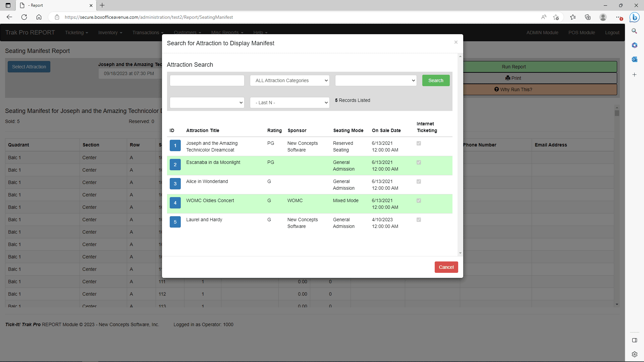The image size is (644, 362).
Task: Click the page scrollbar thumb
Action: 617,113
